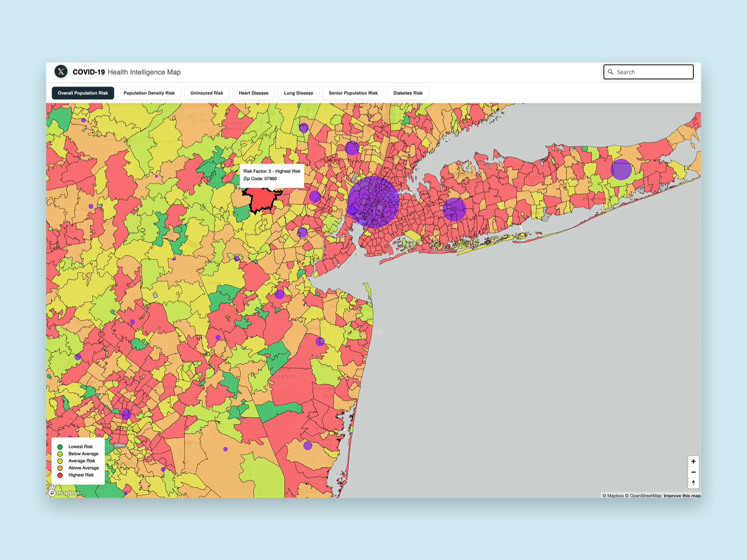Reset map tilt with the compass arrow control
This screenshot has height=560, width=747.
(x=693, y=483)
